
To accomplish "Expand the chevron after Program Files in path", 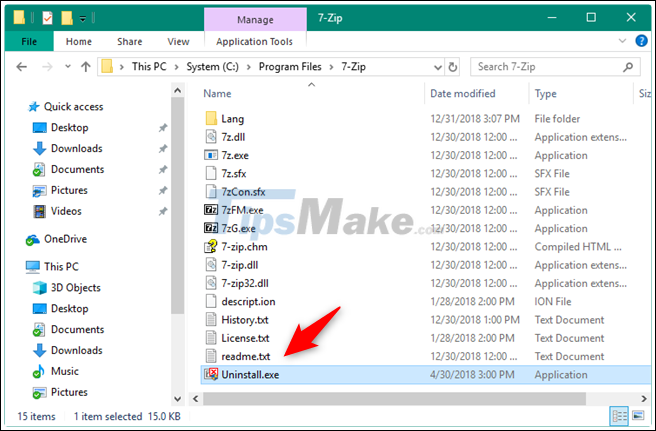I will click(x=331, y=67).
